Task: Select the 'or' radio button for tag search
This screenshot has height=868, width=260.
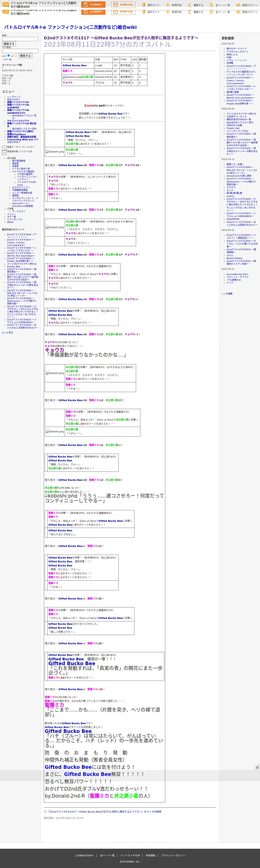Action: coord(16,55)
